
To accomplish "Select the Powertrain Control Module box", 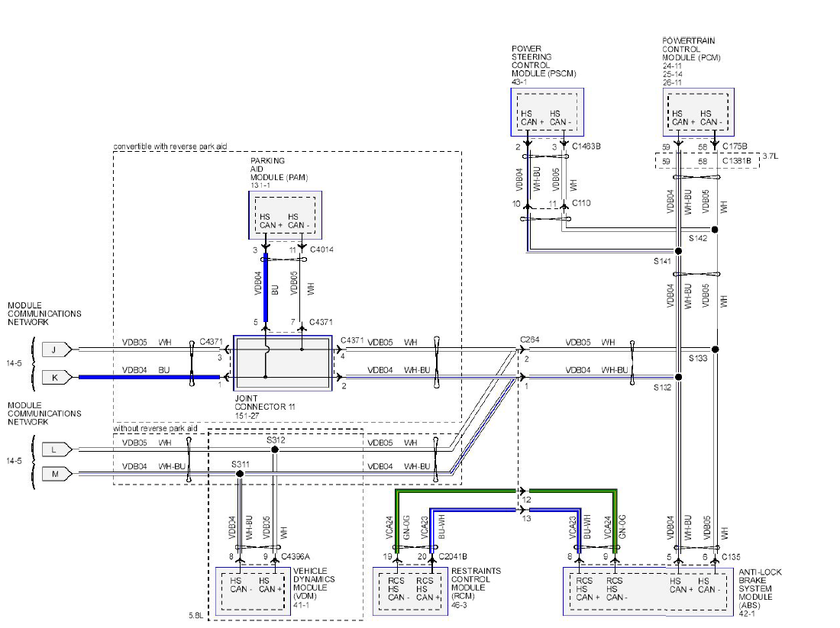I will pyautogui.click(x=699, y=112).
